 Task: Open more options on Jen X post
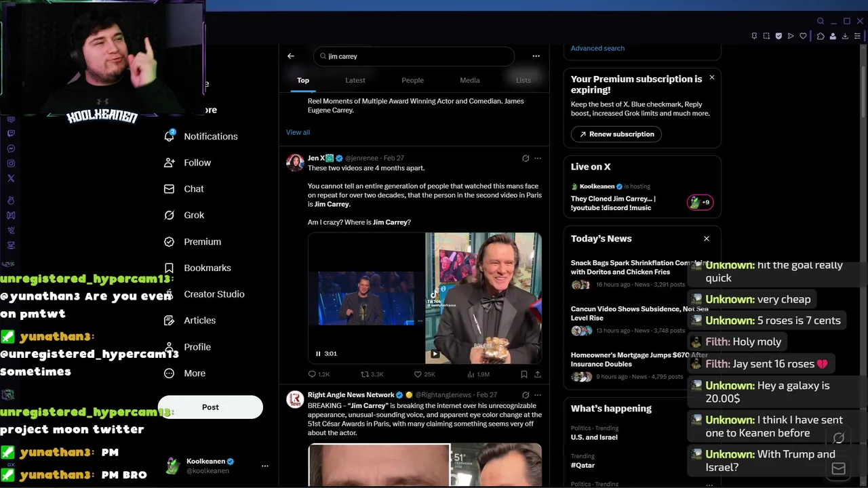538,159
